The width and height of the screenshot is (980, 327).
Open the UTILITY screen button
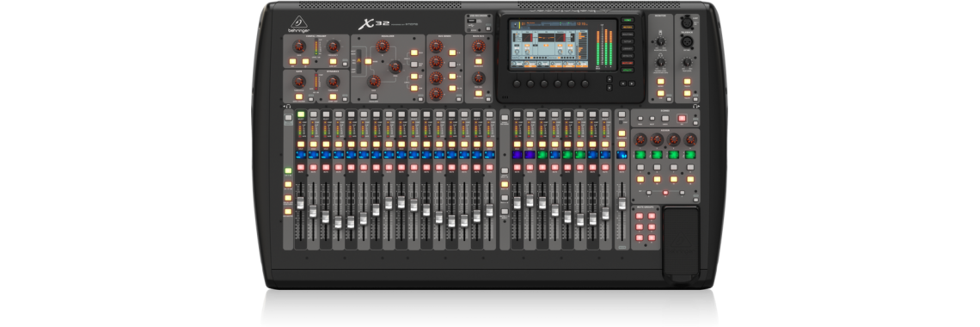coord(627,70)
